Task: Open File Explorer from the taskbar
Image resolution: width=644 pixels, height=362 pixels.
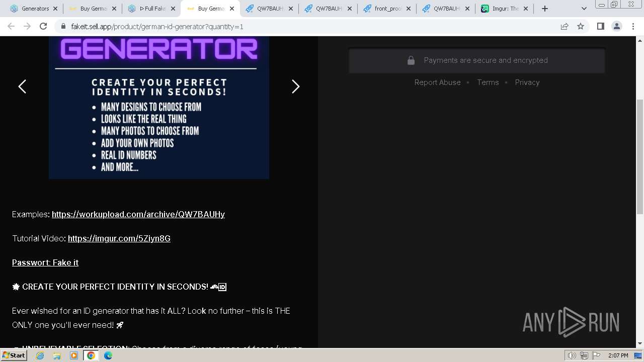Action: [x=57, y=355]
